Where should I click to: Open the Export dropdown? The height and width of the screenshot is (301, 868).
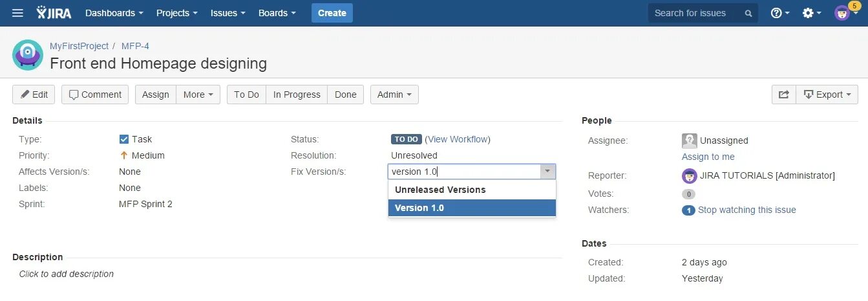click(827, 95)
